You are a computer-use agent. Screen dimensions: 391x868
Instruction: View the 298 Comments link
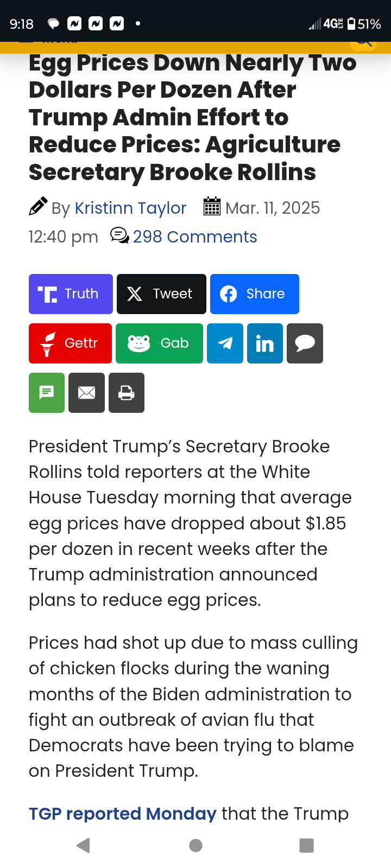pyautogui.click(x=195, y=237)
